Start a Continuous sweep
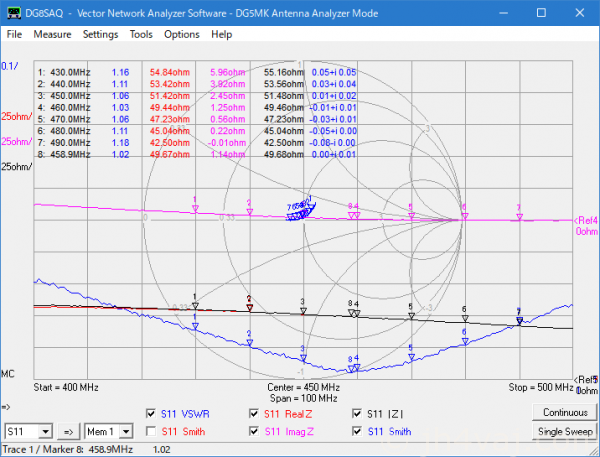 [564, 412]
